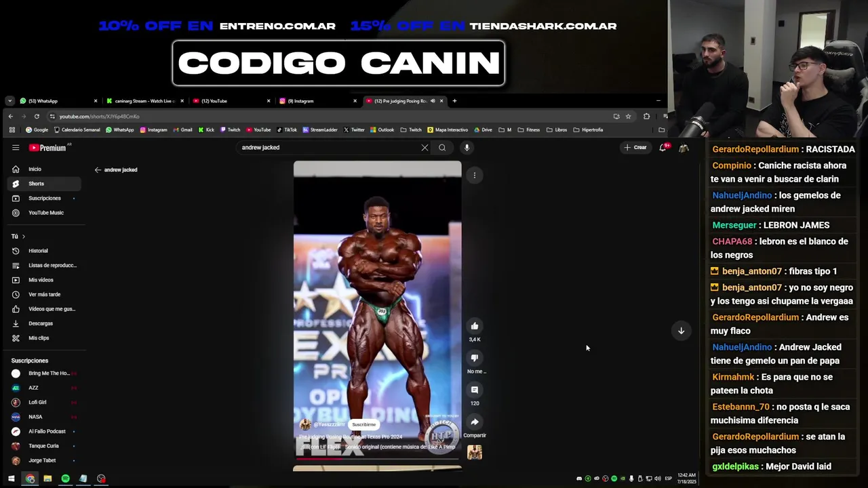This screenshot has height=488, width=868.
Task: Dislike the Short with thumbs down
Action: 475,358
